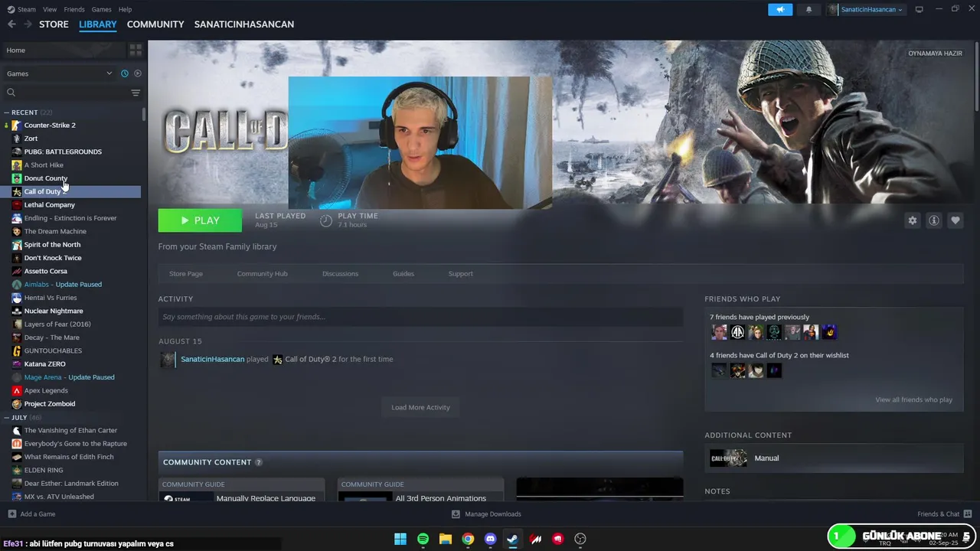Image resolution: width=980 pixels, height=551 pixels.
Task: Open Windows Start menu
Action: pyautogui.click(x=400, y=539)
